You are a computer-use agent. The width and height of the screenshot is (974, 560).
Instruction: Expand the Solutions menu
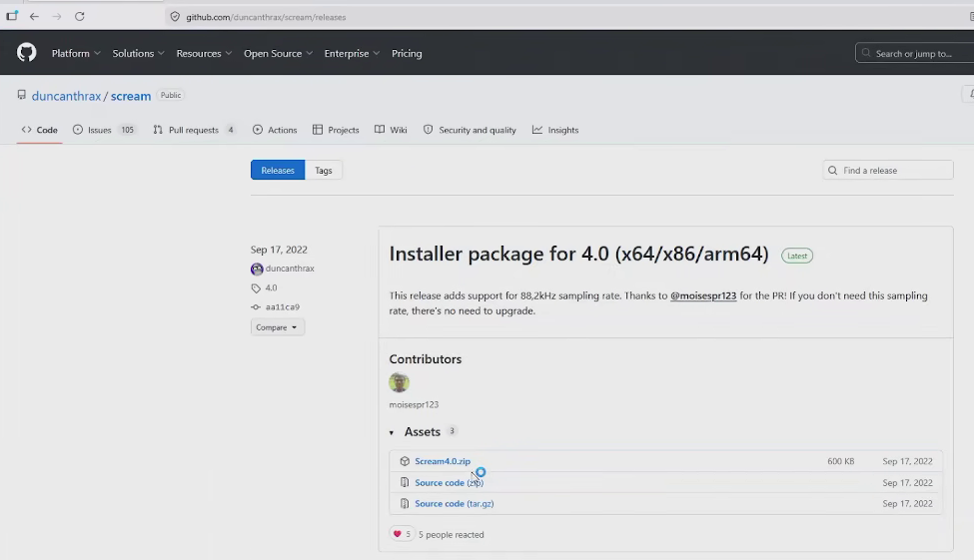click(138, 53)
